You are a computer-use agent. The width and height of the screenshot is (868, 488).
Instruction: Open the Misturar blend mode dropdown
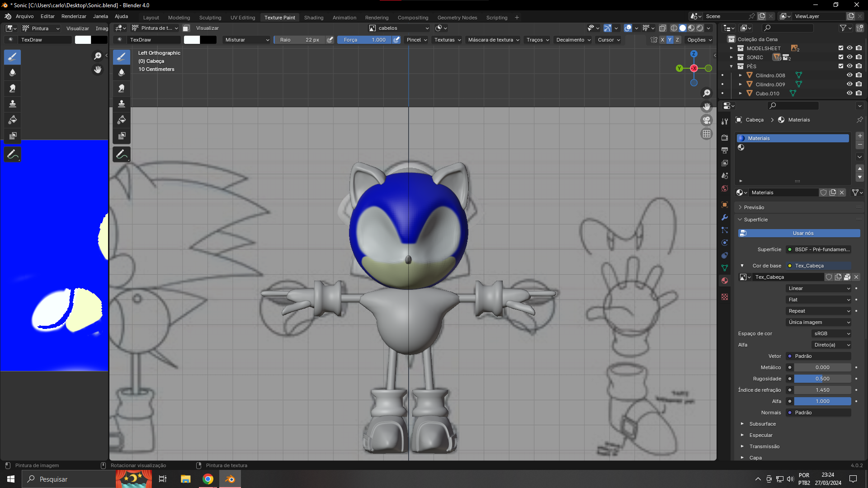[x=246, y=40]
